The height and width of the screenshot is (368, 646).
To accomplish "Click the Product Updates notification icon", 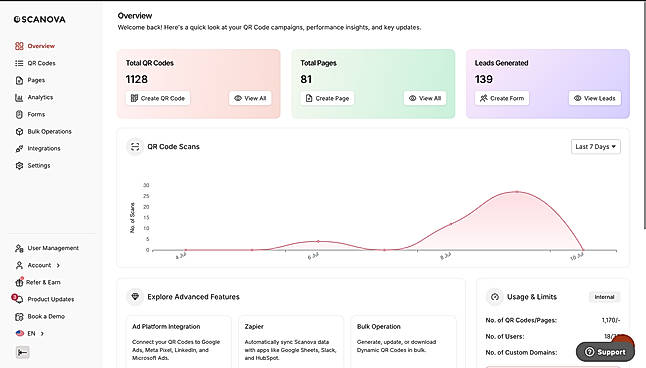I will (17, 299).
